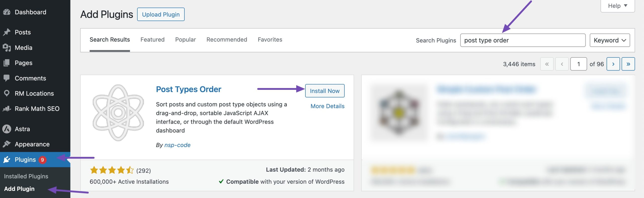Click the Upload Plugin button
This screenshot has height=198, width=644.
(161, 15)
